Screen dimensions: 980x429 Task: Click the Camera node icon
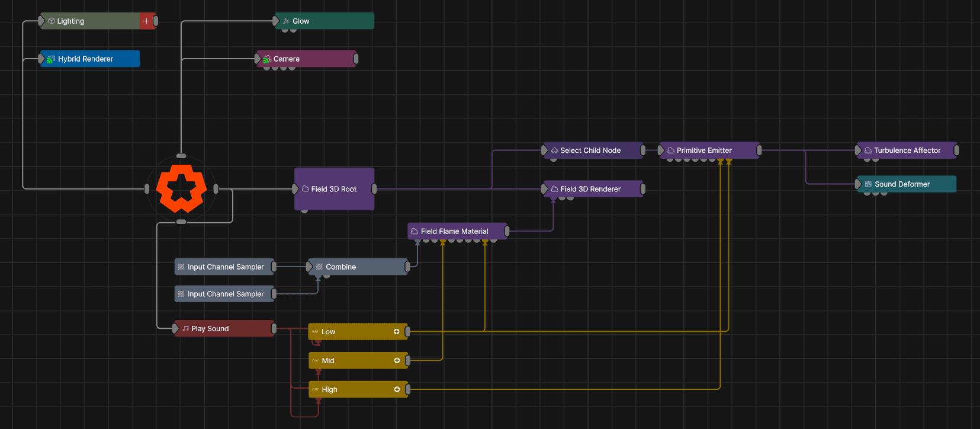pyautogui.click(x=267, y=59)
